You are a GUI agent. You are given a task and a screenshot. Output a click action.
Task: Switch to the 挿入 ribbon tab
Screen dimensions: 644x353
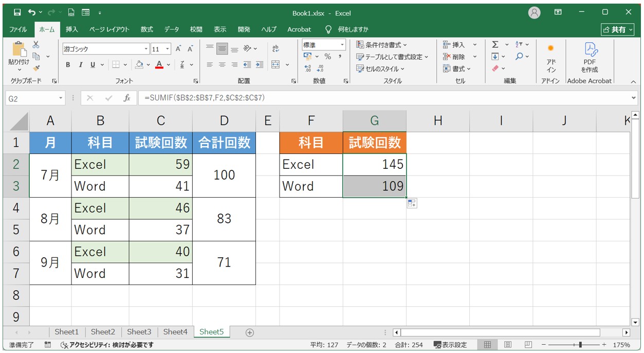click(x=72, y=29)
